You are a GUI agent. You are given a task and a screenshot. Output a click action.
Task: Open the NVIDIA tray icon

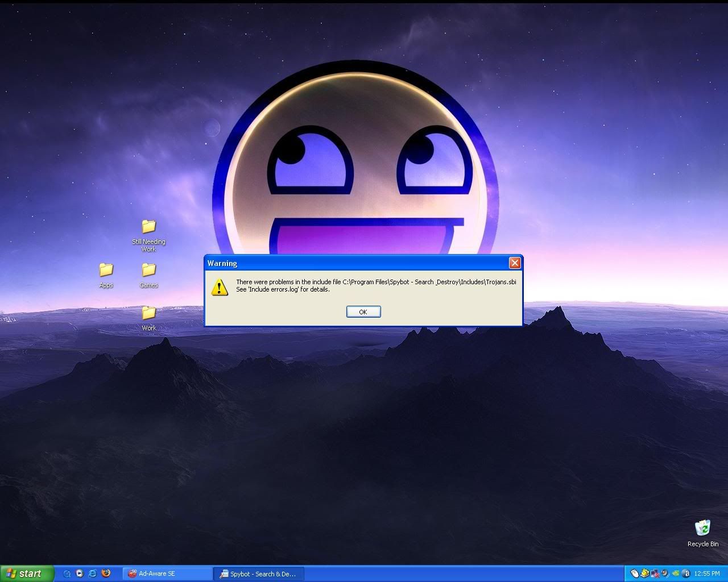(676, 573)
